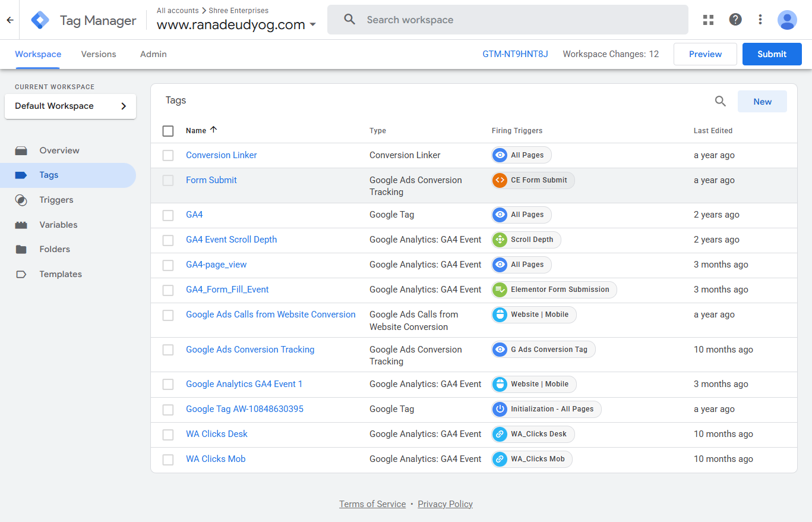812x522 pixels.
Task: Click the All accounts breadcrumb
Action: point(178,10)
